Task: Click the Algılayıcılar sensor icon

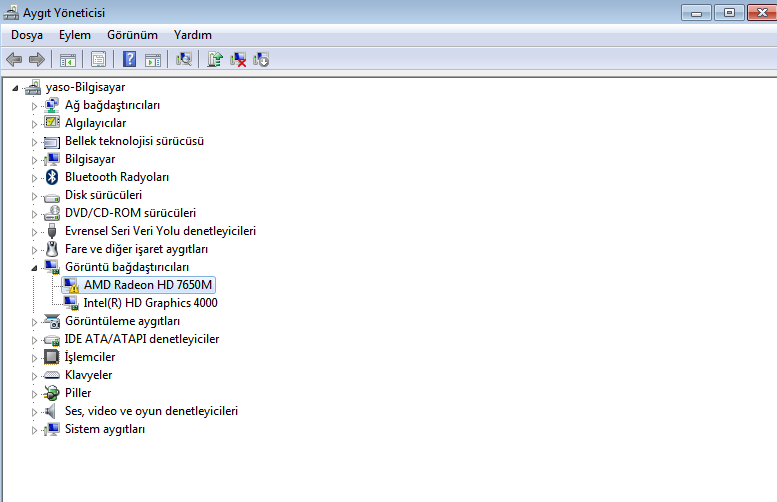Action: (x=52, y=122)
